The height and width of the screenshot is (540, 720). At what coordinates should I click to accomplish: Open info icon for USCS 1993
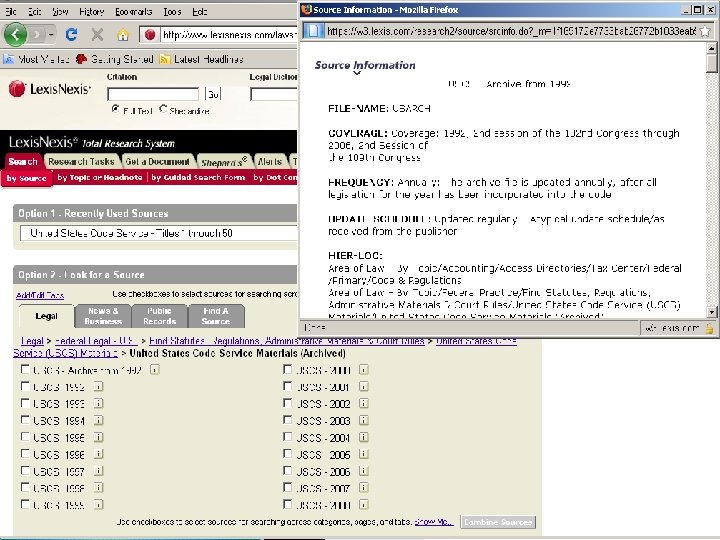[x=98, y=403]
